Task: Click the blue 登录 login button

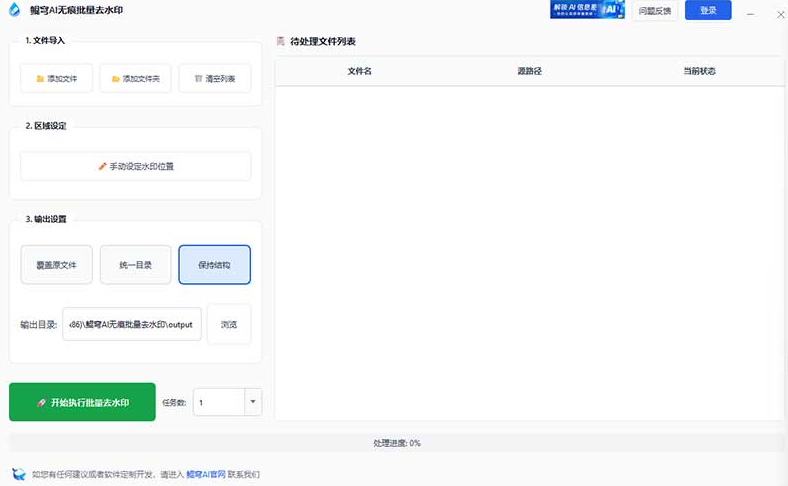Action: pyautogui.click(x=708, y=10)
